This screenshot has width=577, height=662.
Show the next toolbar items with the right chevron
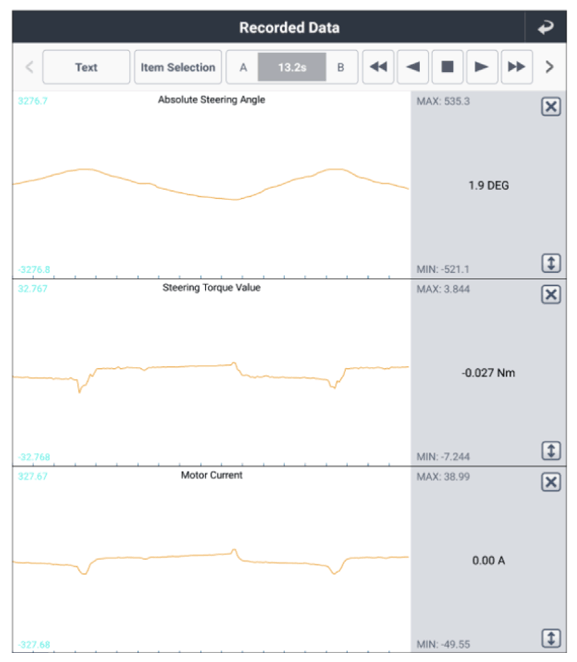(x=549, y=67)
